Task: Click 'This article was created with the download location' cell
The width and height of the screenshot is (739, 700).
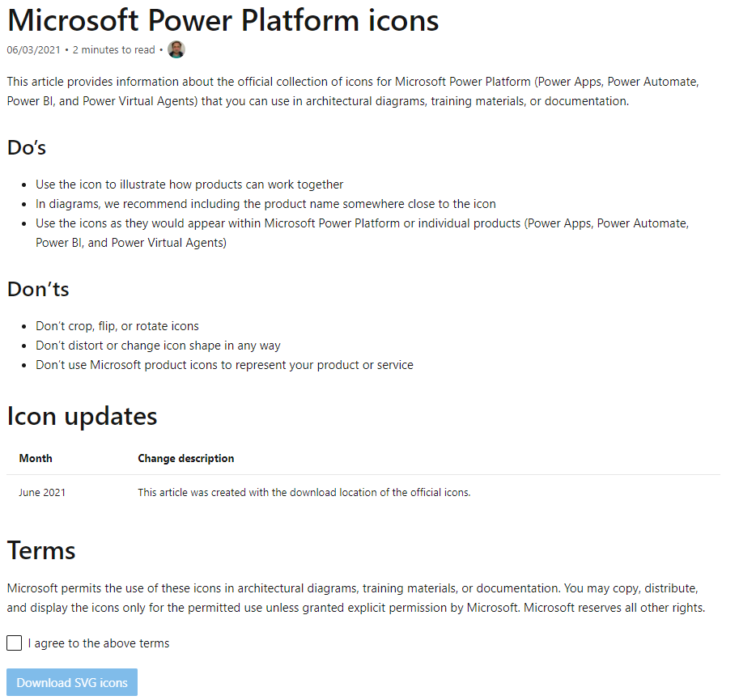Action: click(x=304, y=492)
